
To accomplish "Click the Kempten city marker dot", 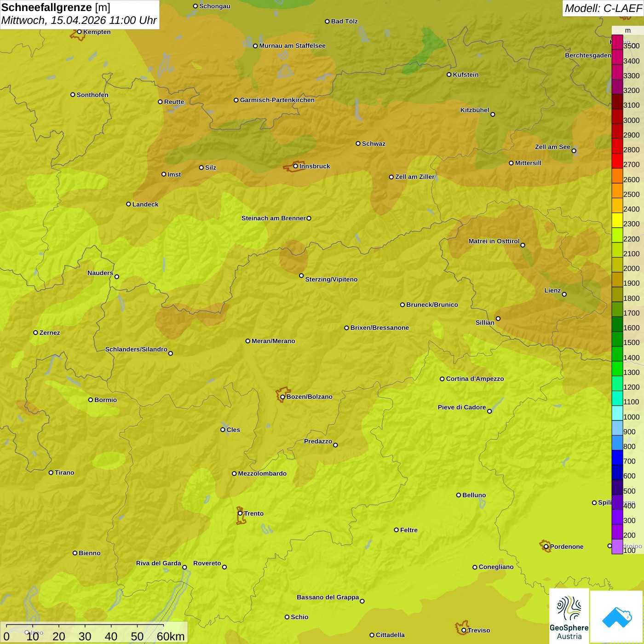I will point(79,32).
